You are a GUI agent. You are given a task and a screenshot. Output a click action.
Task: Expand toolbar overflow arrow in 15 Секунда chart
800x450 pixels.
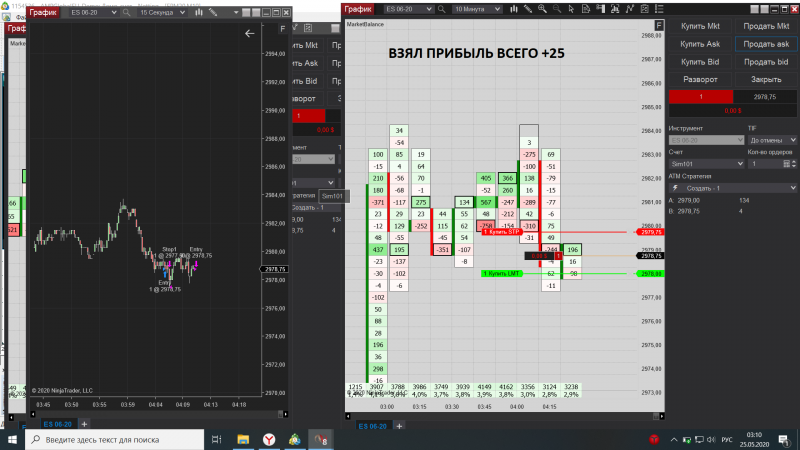pyautogui.click(x=236, y=12)
